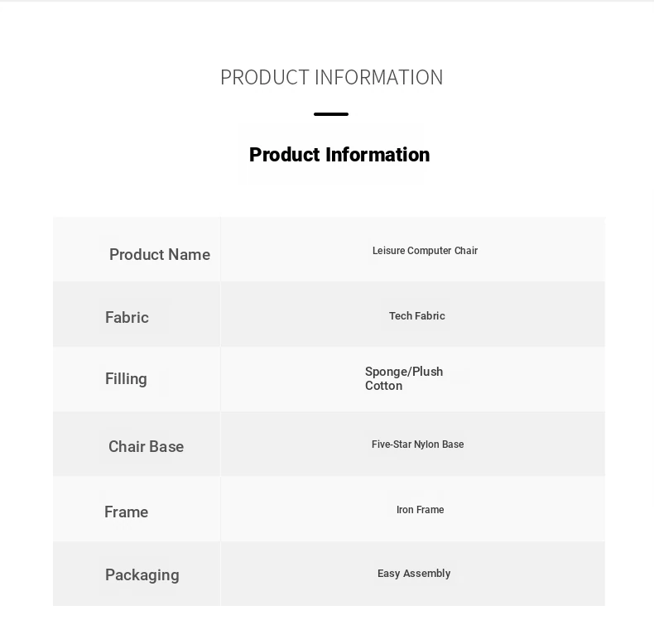
Task: Click the Iron Frame value
Action: pos(420,510)
